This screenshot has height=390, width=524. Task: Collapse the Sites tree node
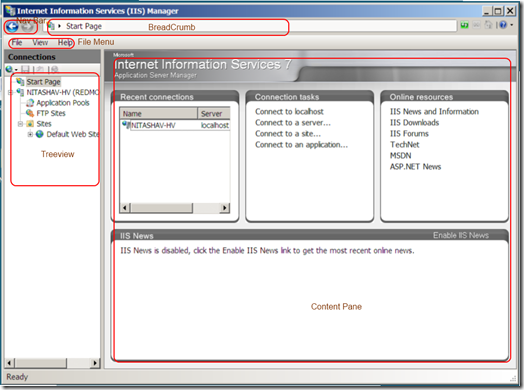[20, 124]
